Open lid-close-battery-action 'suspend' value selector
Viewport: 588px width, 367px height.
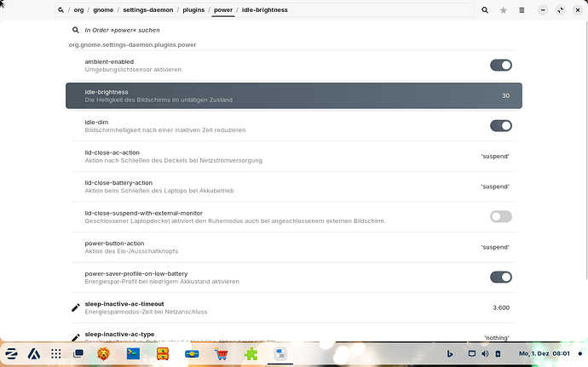[495, 186]
